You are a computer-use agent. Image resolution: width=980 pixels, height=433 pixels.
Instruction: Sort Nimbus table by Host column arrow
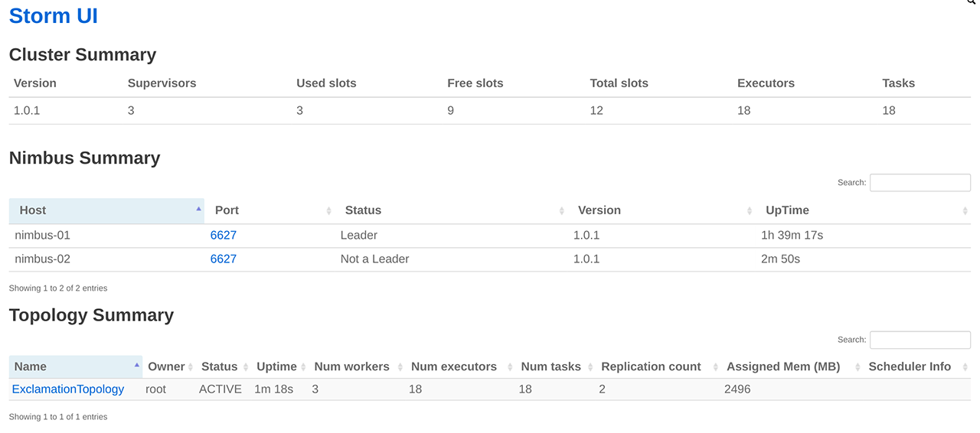click(x=198, y=209)
